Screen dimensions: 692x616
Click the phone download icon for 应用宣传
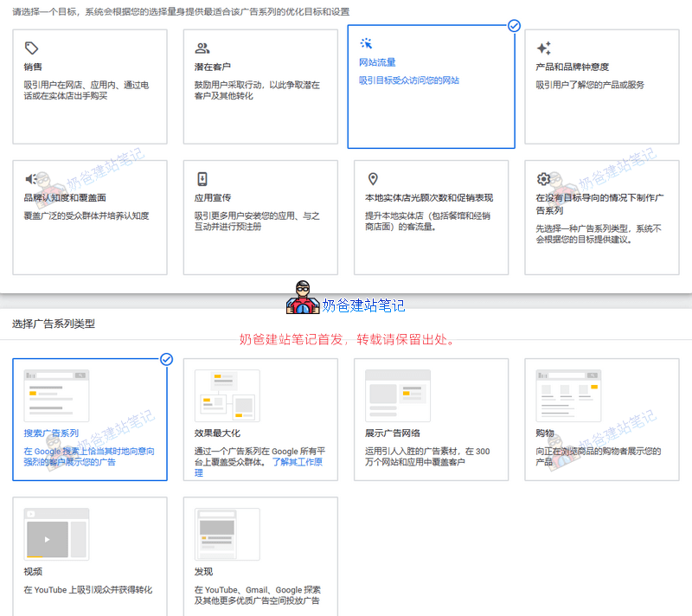click(202, 179)
